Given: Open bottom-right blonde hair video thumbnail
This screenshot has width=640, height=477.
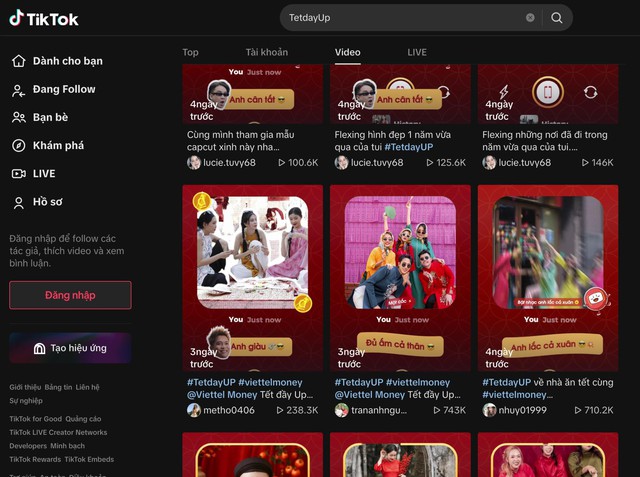Looking at the screenshot, I should coord(548,455).
